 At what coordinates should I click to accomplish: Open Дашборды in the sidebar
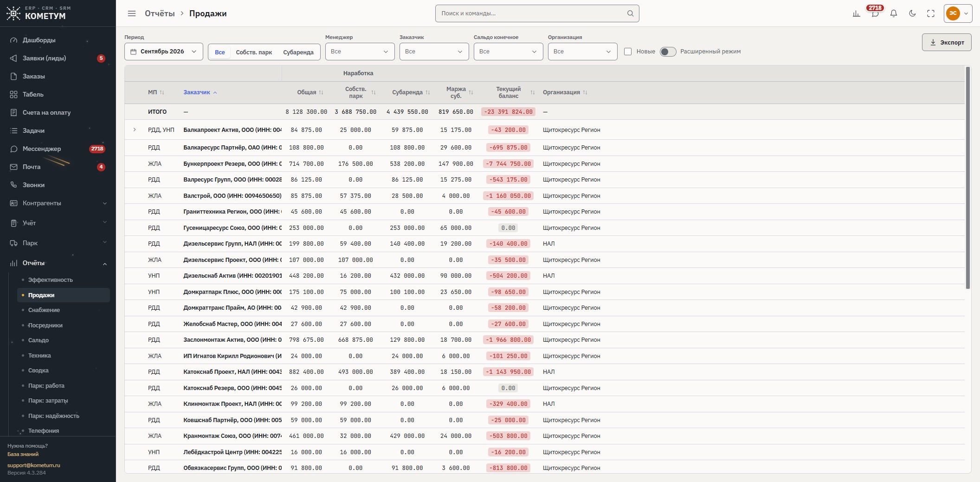point(58,40)
